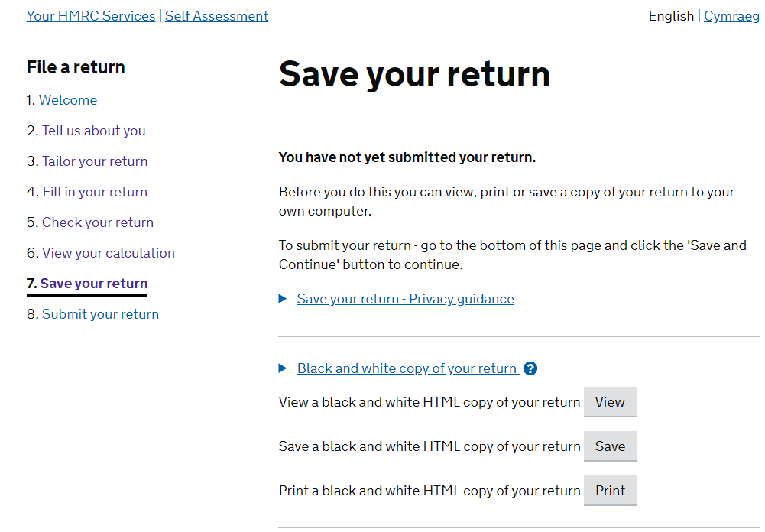Click the Print button for HTML copy
The image size is (765, 532).
coord(610,491)
